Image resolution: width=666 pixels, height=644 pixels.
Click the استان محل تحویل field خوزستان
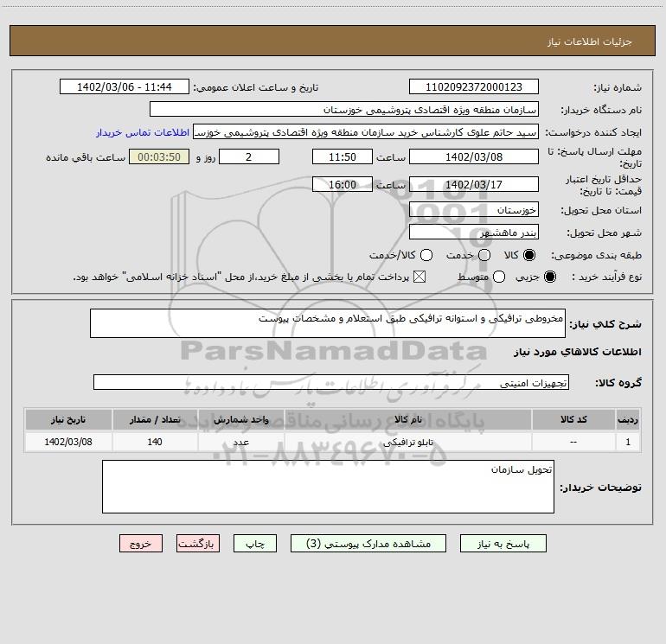pyautogui.click(x=474, y=209)
